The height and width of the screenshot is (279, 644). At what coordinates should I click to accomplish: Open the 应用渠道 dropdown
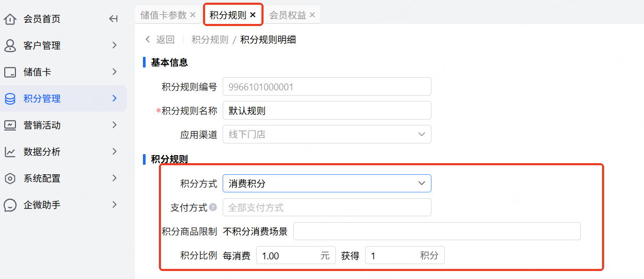[326, 134]
